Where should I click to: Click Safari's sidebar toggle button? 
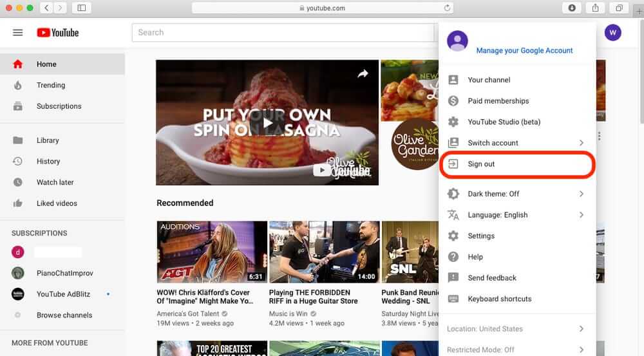[x=81, y=8]
